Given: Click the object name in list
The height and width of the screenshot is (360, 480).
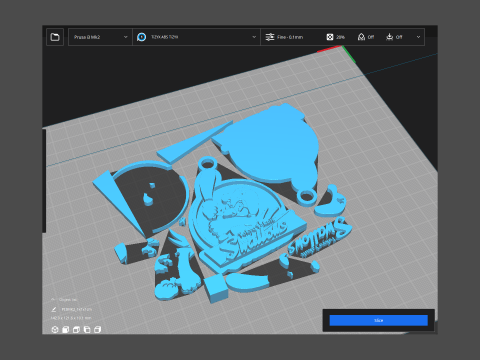Looking at the screenshot, I should [68, 300].
